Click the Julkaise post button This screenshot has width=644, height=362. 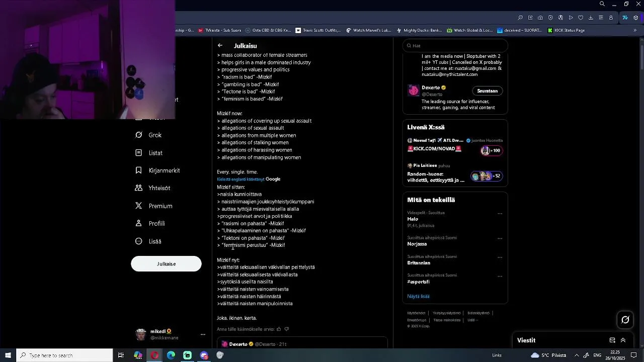pos(166,263)
